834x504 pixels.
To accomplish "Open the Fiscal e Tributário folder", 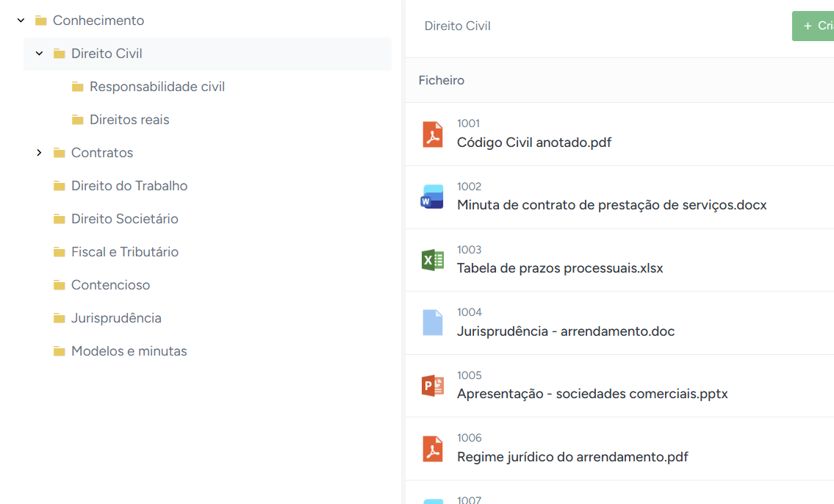I will point(124,251).
